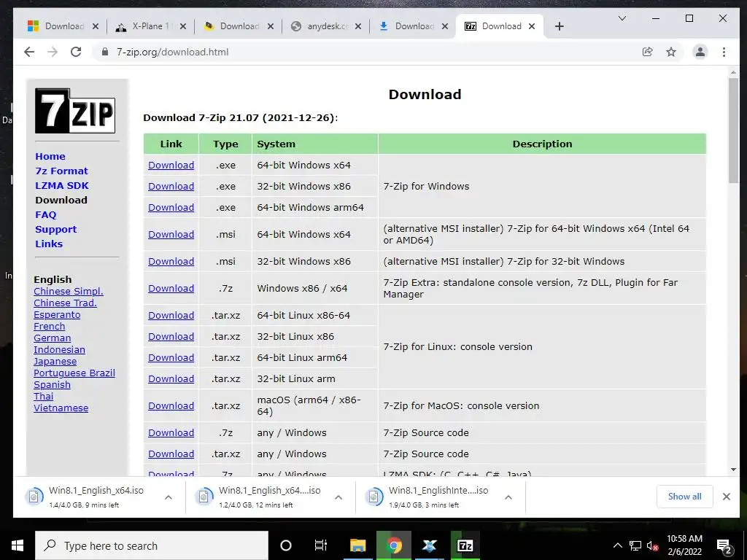747x560 pixels.
Task: Open Task View on the taskbar
Action: (x=321, y=545)
